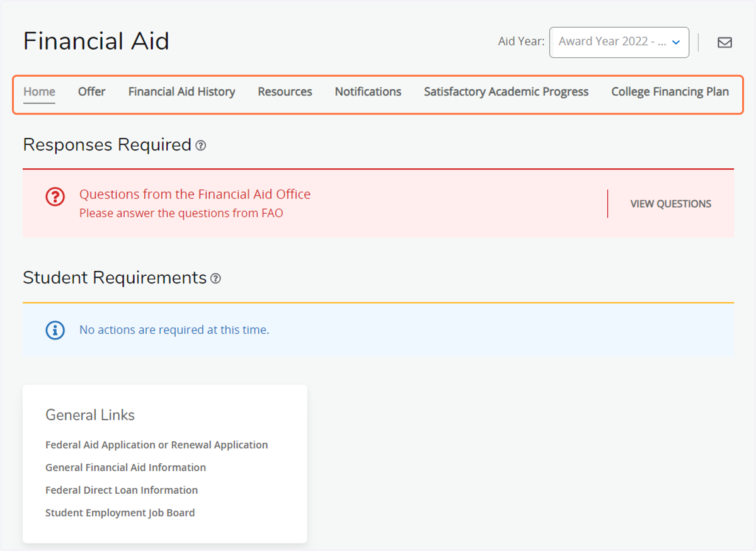The height and width of the screenshot is (551, 756).
Task: Open the Notifications tab
Action: [368, 92]
